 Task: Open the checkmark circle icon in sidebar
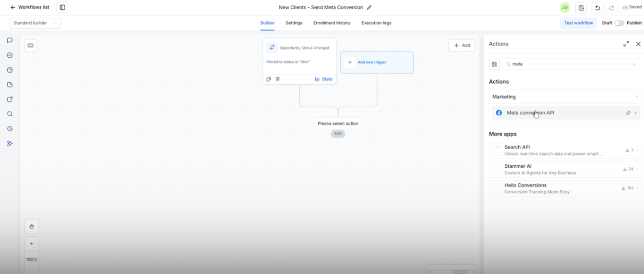tap(10, 55)
